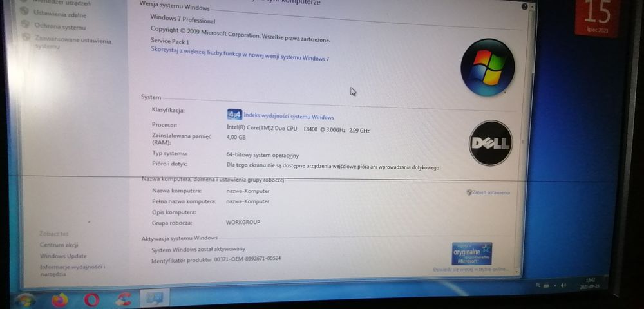Click the 'Wersja systemu Windows' heading
This screenshot has width=644, height=309.
click(x=175, y=5)
